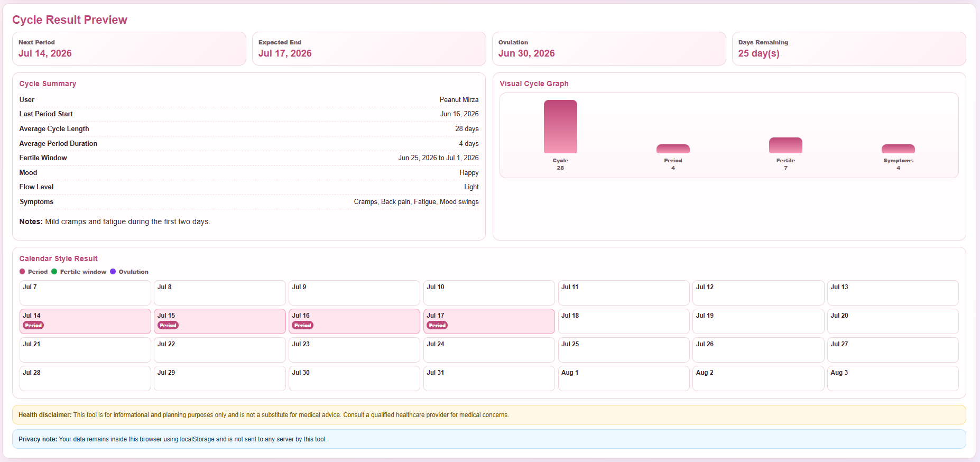This screenshot has height=462, width=980.
Task: Click the Ovulation purple legend dot
Action: tap(113, 272)
